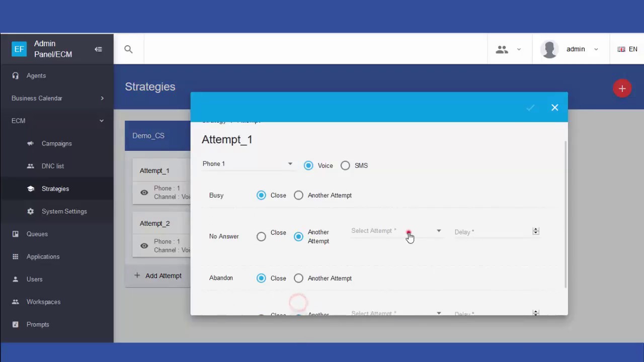Click the search magnifier icon

128,49
